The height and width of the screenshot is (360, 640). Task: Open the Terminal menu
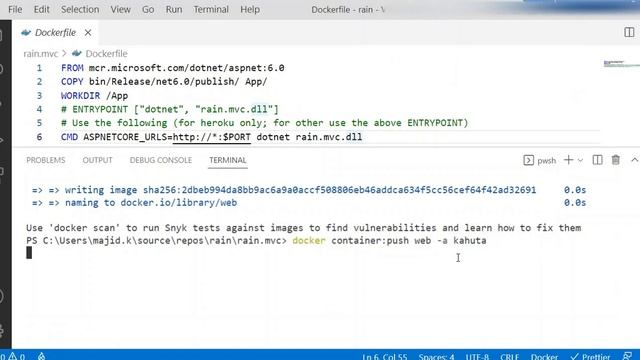tap(211, 9)
